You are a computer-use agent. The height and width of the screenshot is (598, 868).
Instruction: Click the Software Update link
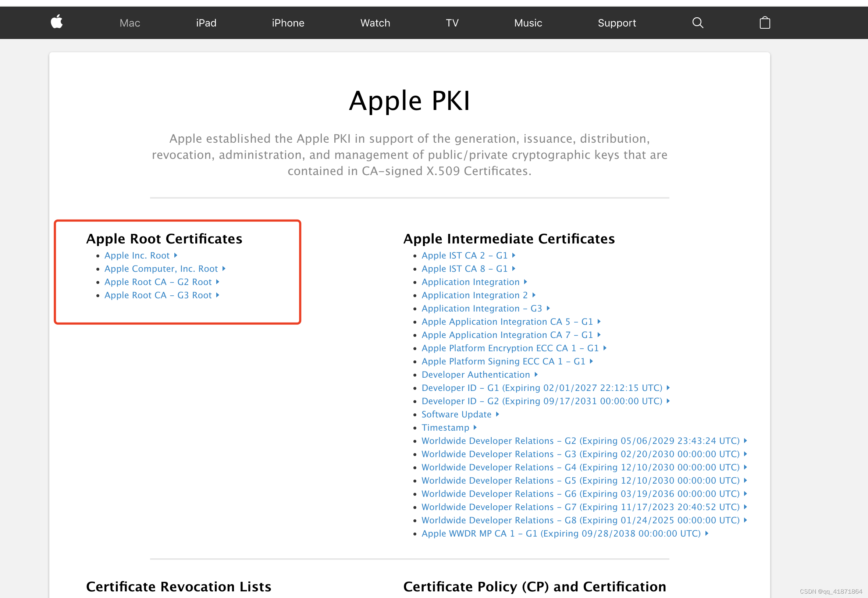[x=460, y=414]
